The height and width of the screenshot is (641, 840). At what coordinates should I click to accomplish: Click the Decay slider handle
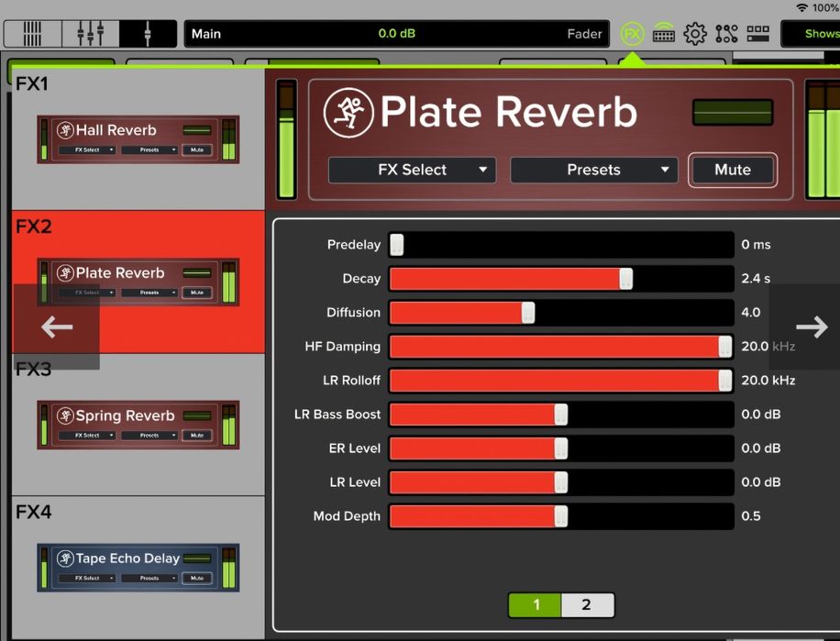tap(625, 279)
